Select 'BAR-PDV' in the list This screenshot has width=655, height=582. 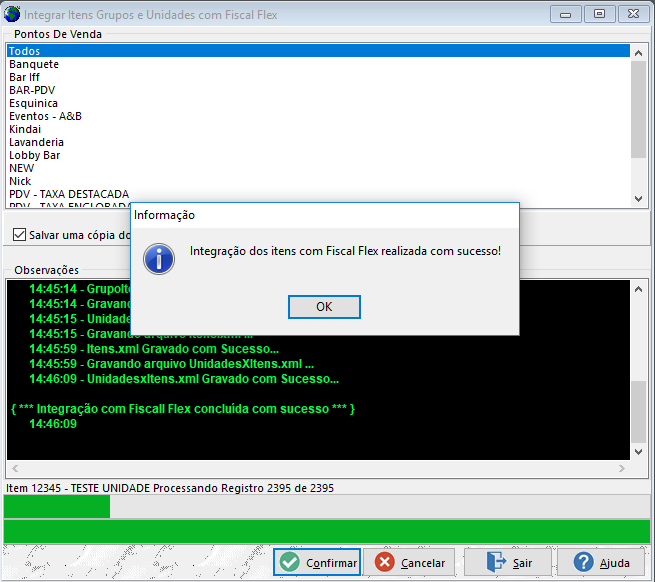point(318,90)
